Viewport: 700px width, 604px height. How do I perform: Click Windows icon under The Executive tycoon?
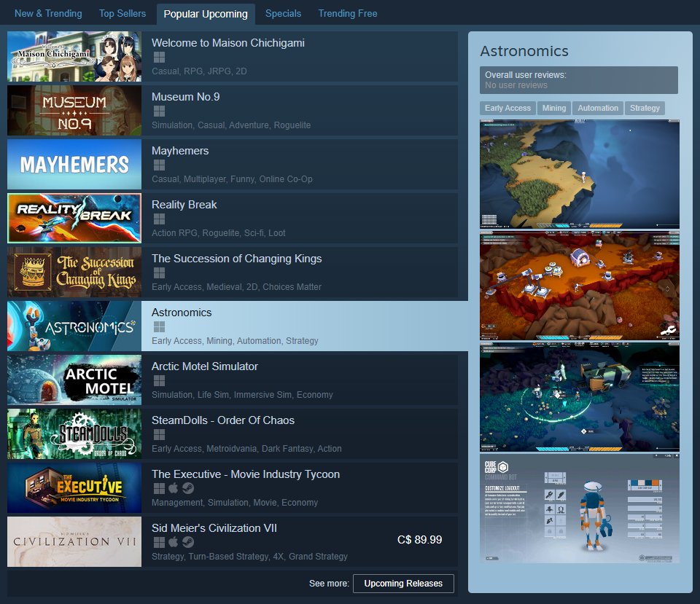pos(159,488)
